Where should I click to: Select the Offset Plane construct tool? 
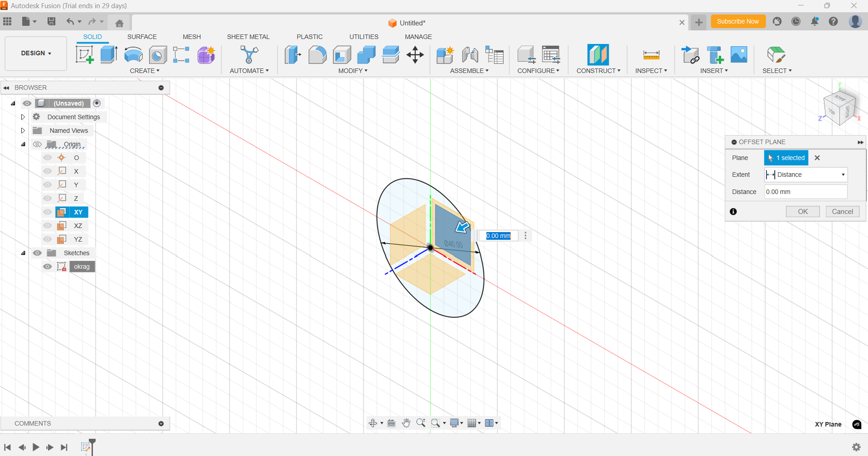pos(598,55)
